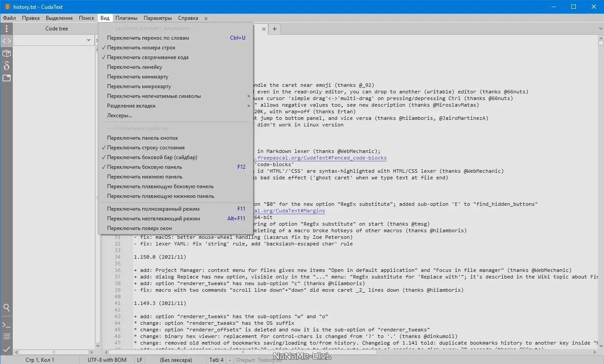Viewport: 604px width, 364px height.
Task: Select the Code tree sidebar icon
Action: point(7,41)
